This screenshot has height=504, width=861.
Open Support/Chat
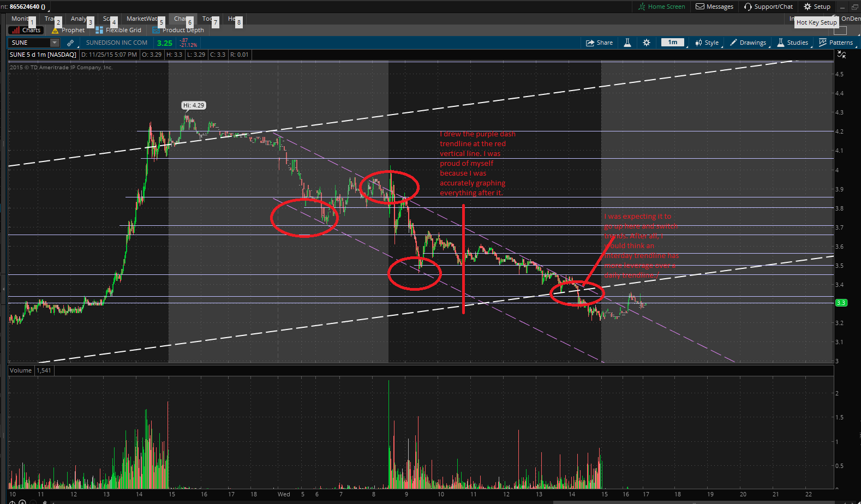point(768,7)
